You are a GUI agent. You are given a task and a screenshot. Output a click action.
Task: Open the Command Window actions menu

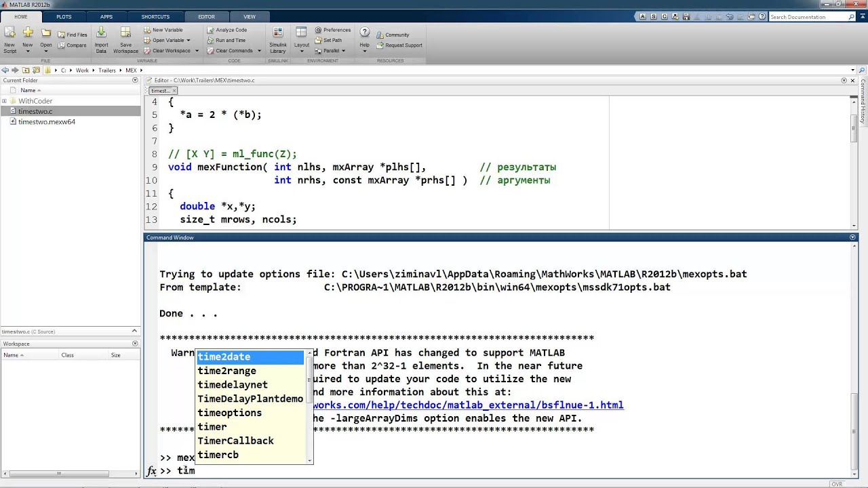(x=852, y=237)
